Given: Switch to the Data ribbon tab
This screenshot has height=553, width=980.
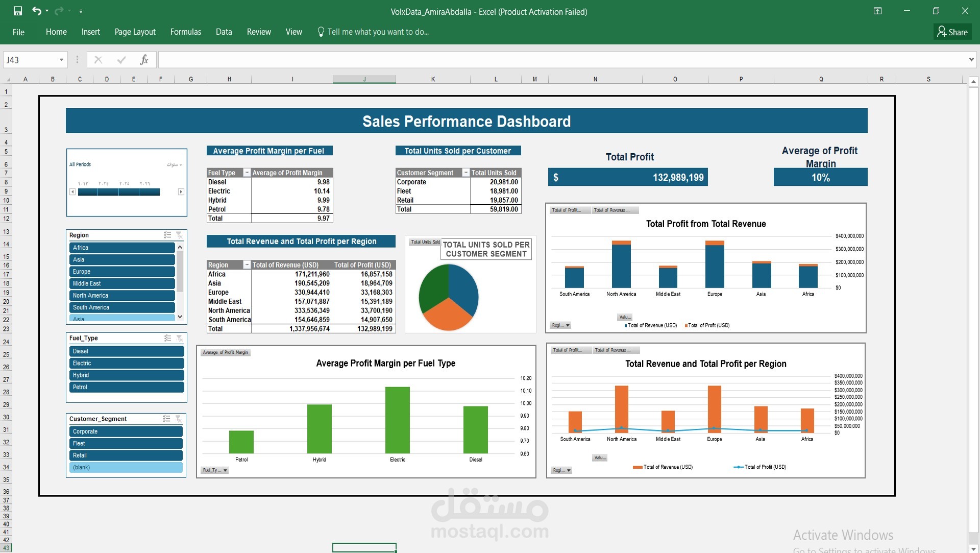Looking at the screenshot, I should pos(224,32).
